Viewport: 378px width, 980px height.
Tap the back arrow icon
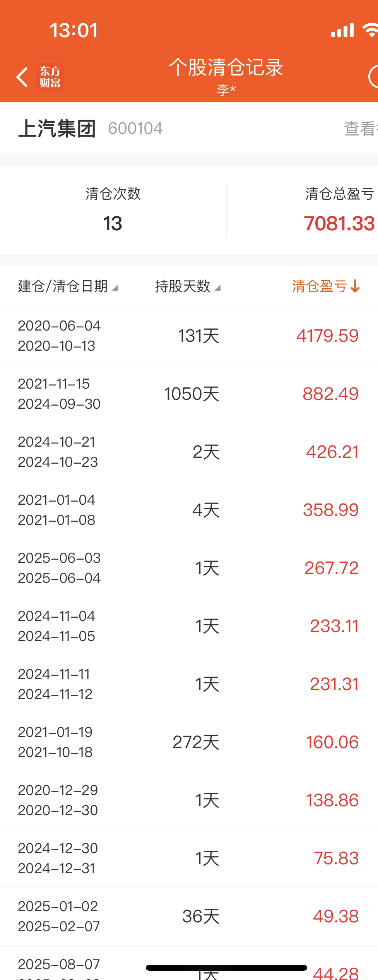click(x=22, y=77)
